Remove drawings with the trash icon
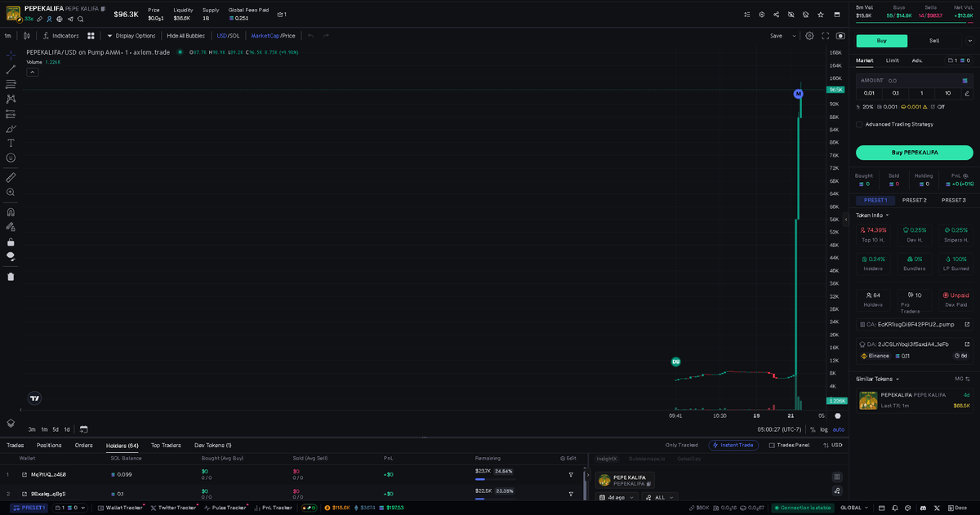 pyautogui.click(x=11, y=277)
